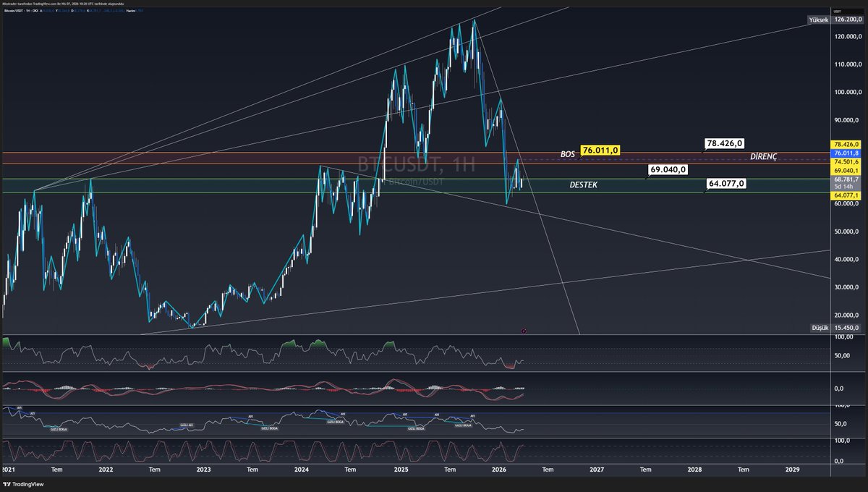Click the 5d 14h countdown under the current price
This screenshot has width=868, height=492.
843,187
